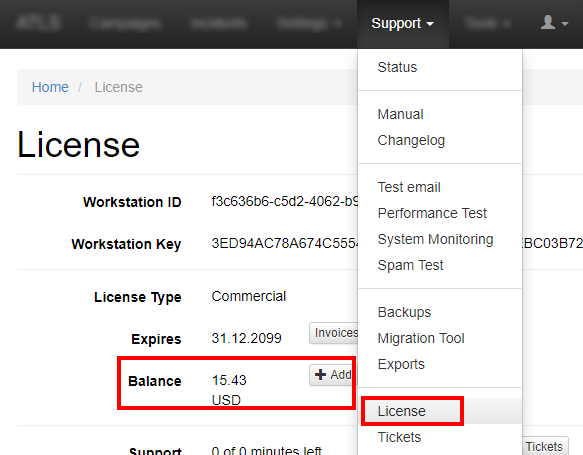Go to Home breadcrumb link
Screen dimensions: 583x455
point(50,87)
